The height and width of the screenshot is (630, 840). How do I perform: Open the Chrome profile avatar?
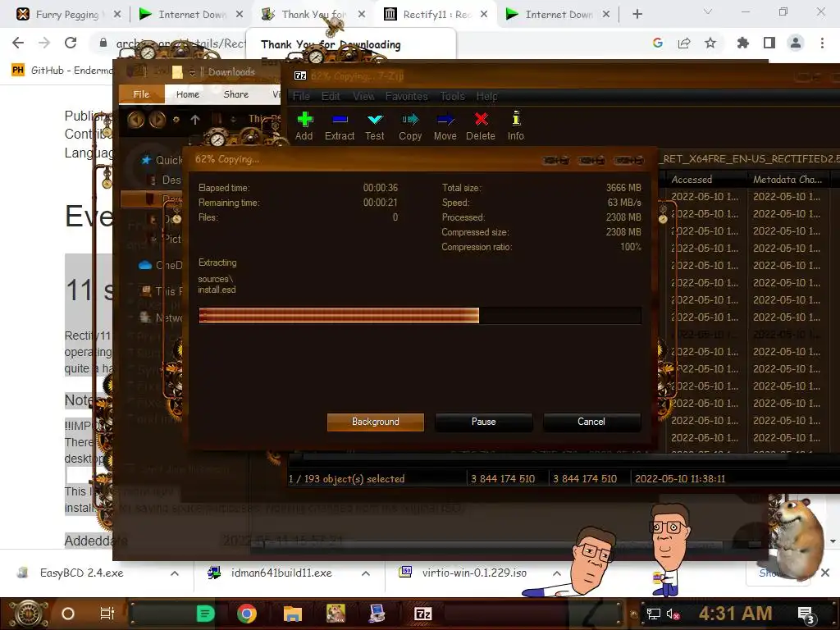click(x=796, y=43)
